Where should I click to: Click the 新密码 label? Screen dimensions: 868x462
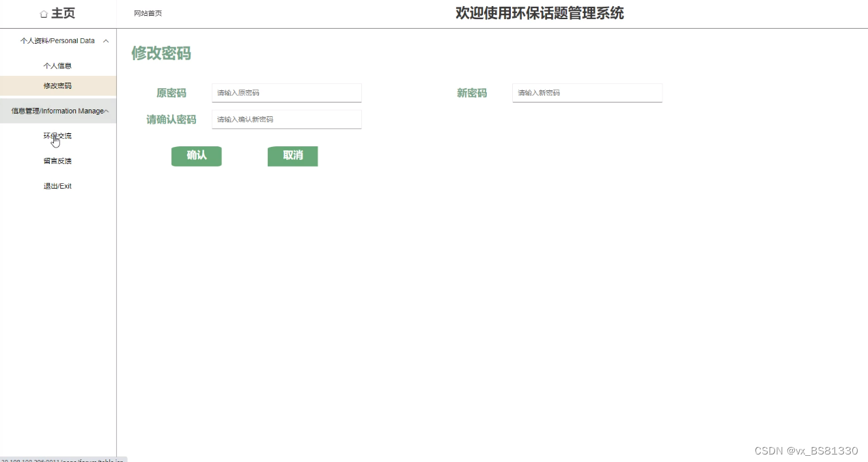pyautogui.click(x=472, y=93)
